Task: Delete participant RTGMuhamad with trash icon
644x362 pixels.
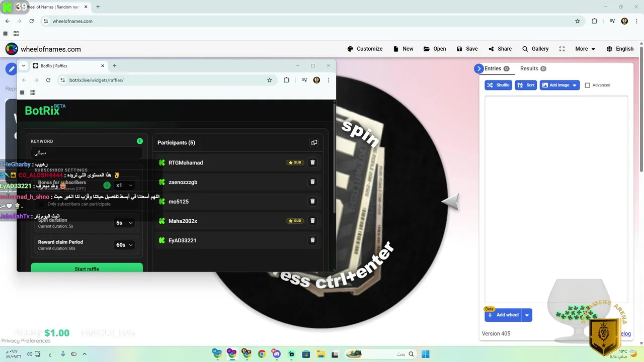Action: 312,162
